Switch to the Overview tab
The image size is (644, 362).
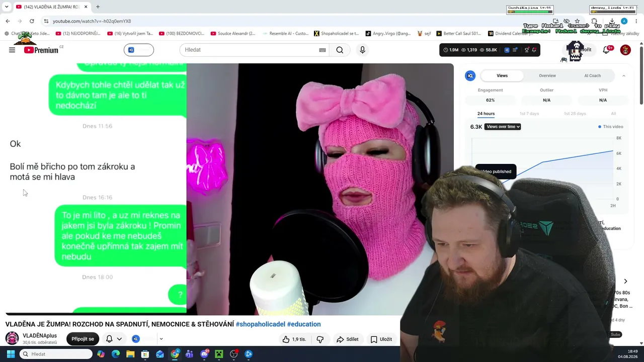[x=547, y=75]
